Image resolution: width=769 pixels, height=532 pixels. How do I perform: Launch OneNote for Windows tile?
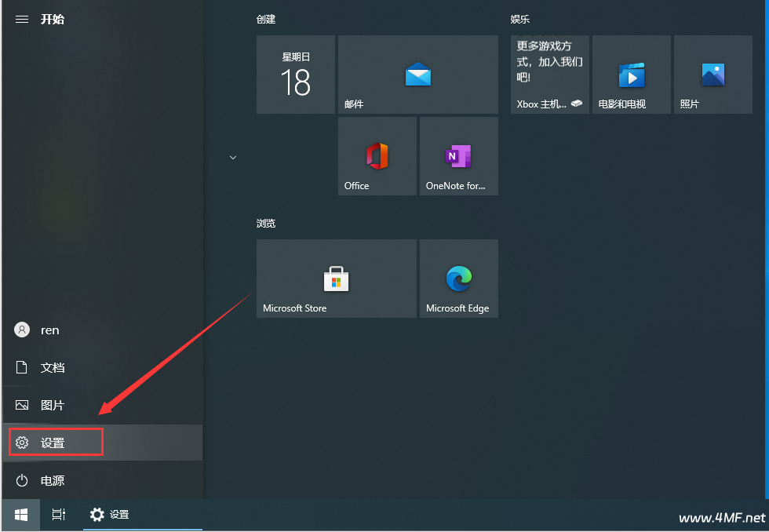coord(458,156)
